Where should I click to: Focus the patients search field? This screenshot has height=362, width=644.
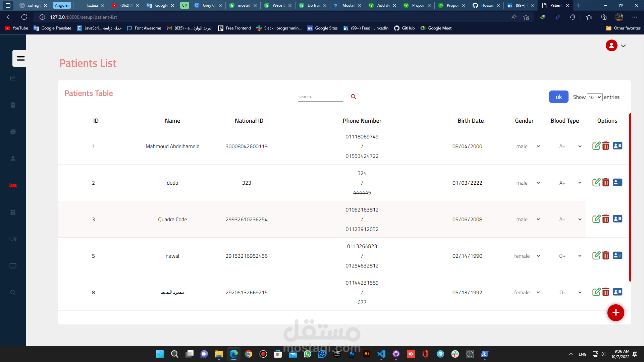coord(320,97)
